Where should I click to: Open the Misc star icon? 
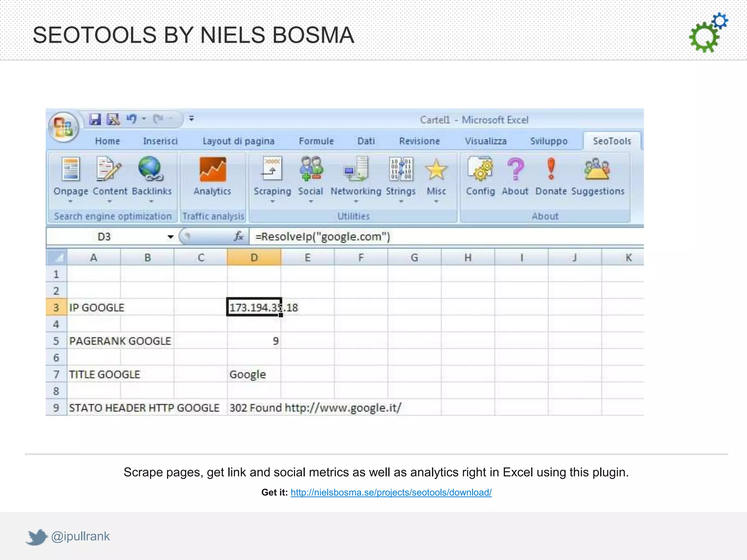coord(436,170)
